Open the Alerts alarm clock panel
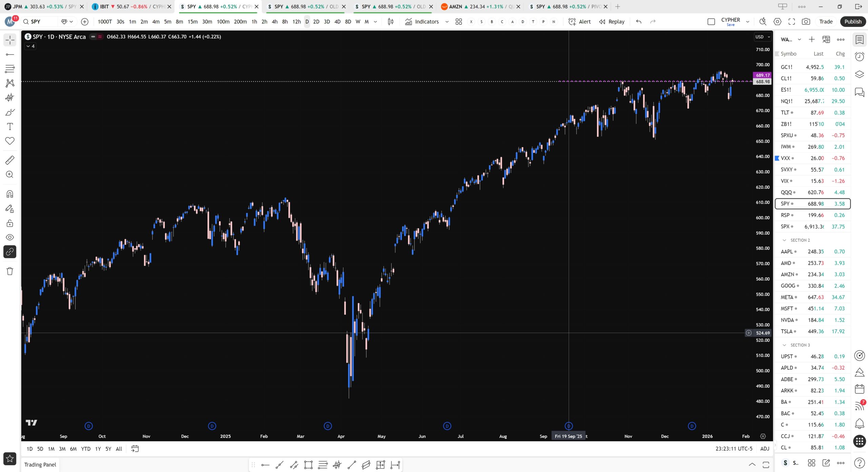868x472 pixels. 859,57
